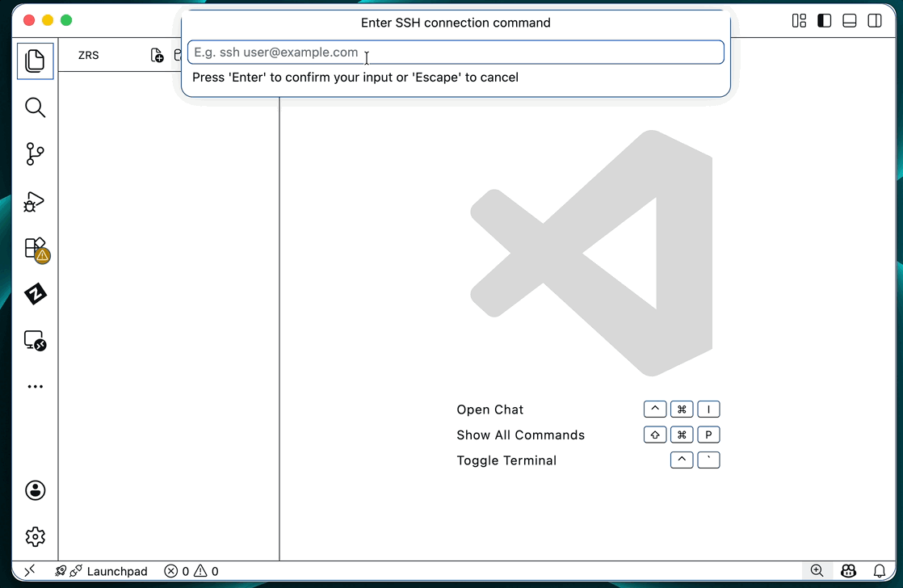Toggle the bottom panel
The width and height of the screenshot is (903, 588).
point(850,21)
